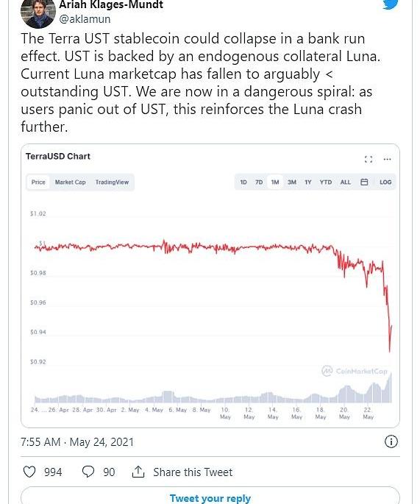Open the tweet info circle icon

[391, 441]
